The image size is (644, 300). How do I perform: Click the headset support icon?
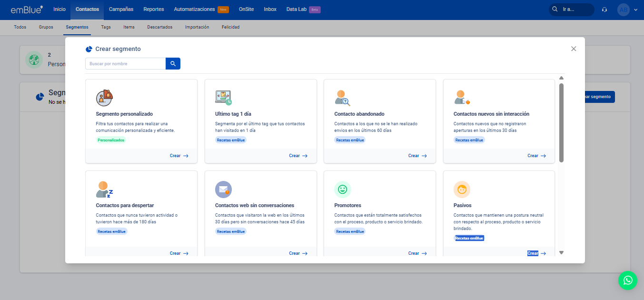pos(604,10)
